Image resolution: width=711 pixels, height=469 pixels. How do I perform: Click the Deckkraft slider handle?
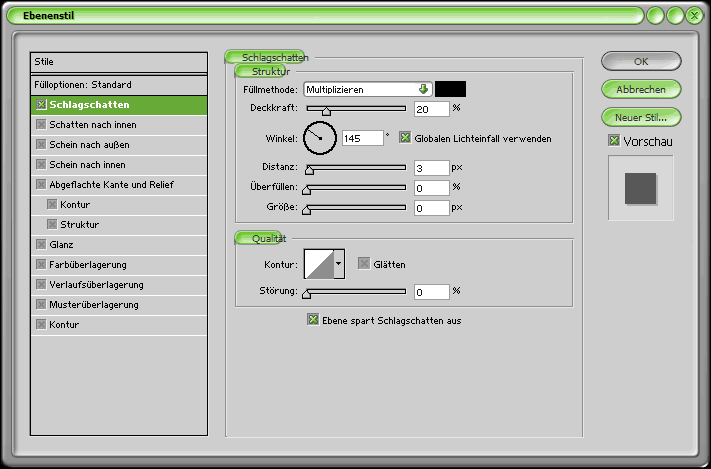click(326, 111)
